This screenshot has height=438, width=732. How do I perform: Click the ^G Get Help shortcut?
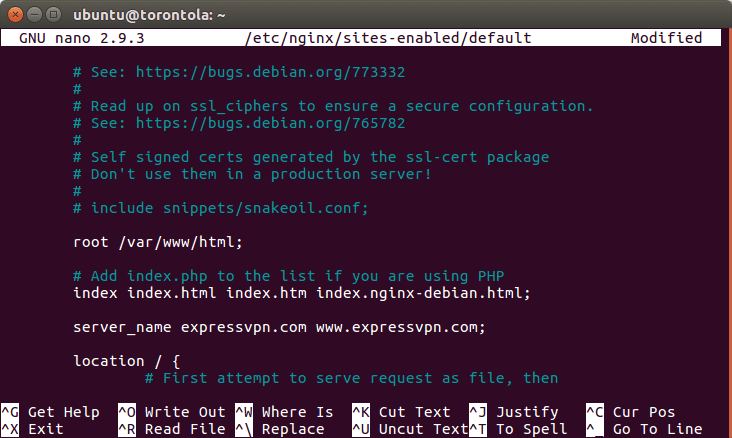tap(50, 412)
